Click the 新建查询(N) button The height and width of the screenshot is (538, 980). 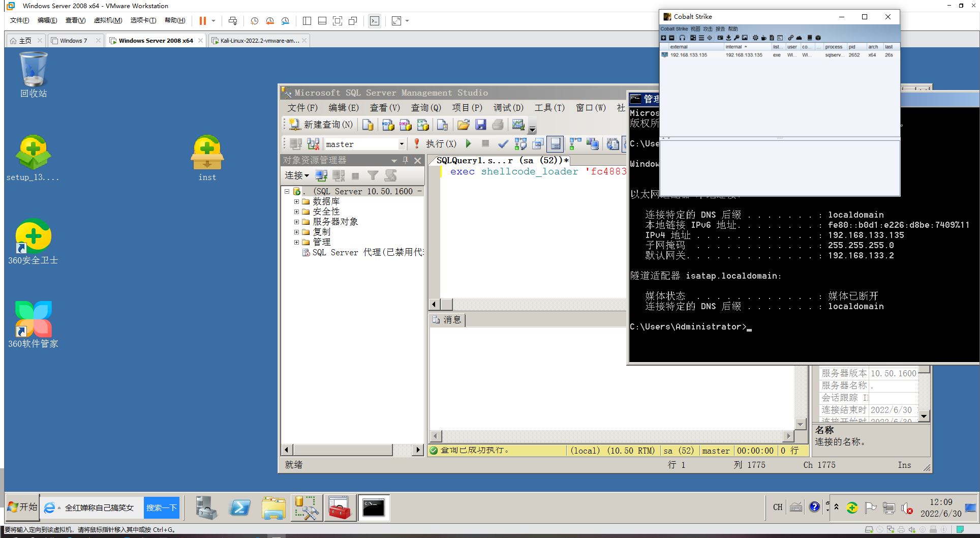[x=321, y=125]
